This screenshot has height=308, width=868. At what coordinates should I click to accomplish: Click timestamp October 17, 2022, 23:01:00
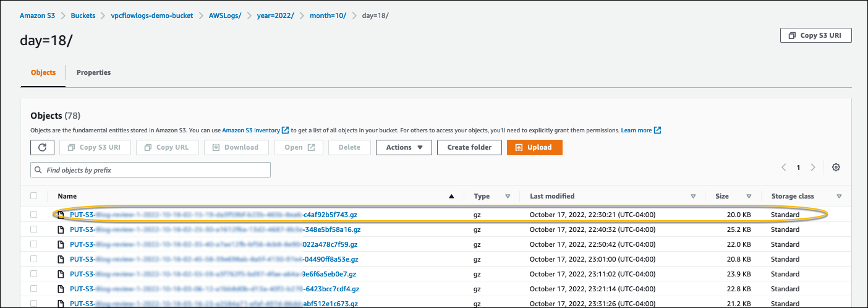coord(592,260)
